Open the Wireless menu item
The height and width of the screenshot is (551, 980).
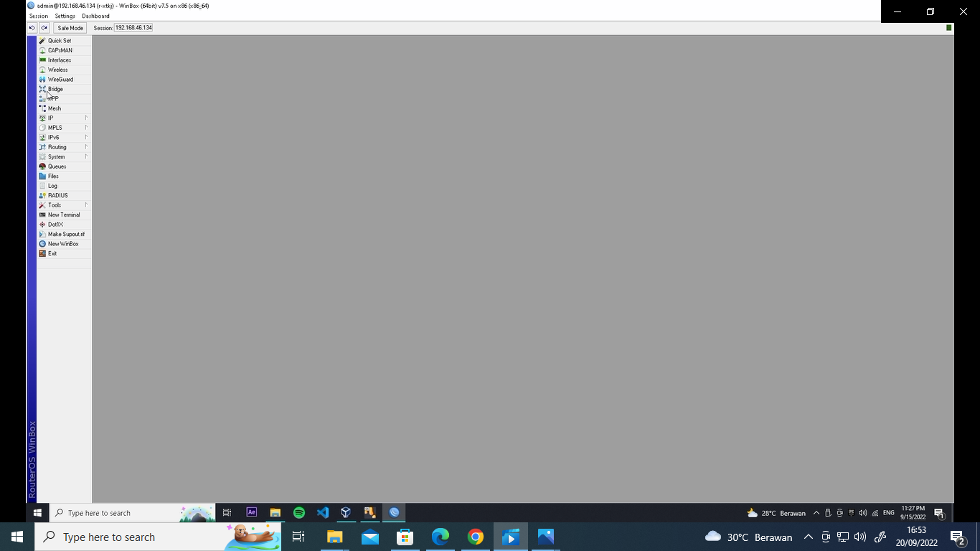pos(64,70)
